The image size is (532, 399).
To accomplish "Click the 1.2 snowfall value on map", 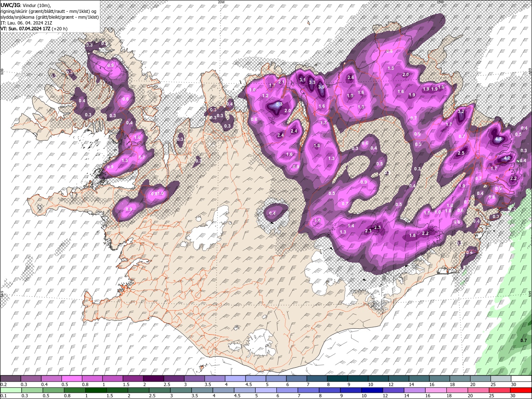I will [265, 96].
